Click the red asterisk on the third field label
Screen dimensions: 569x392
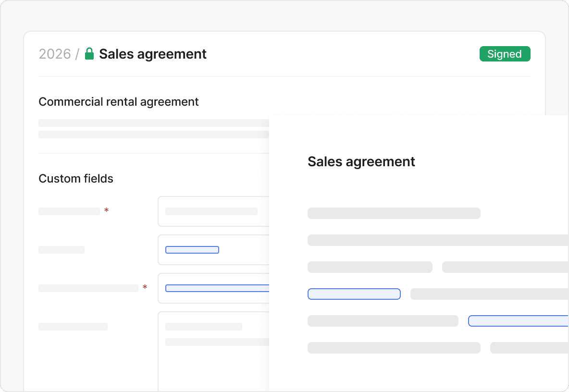(145, 288)
